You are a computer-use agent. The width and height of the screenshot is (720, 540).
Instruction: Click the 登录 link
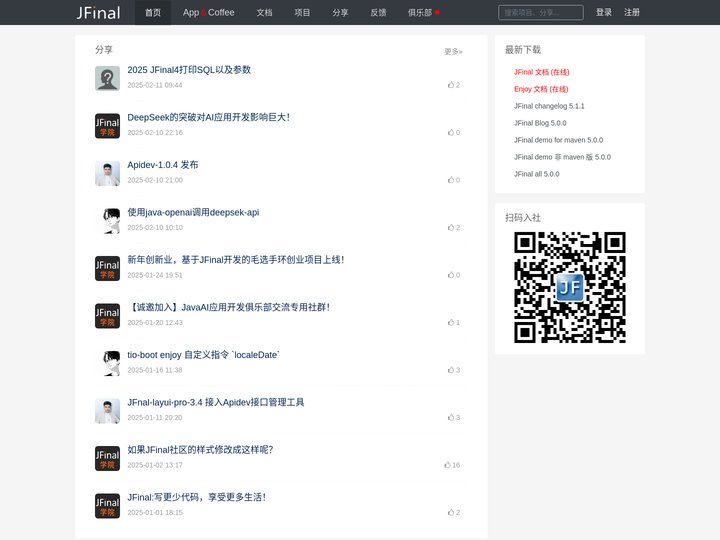pos(604,12)
